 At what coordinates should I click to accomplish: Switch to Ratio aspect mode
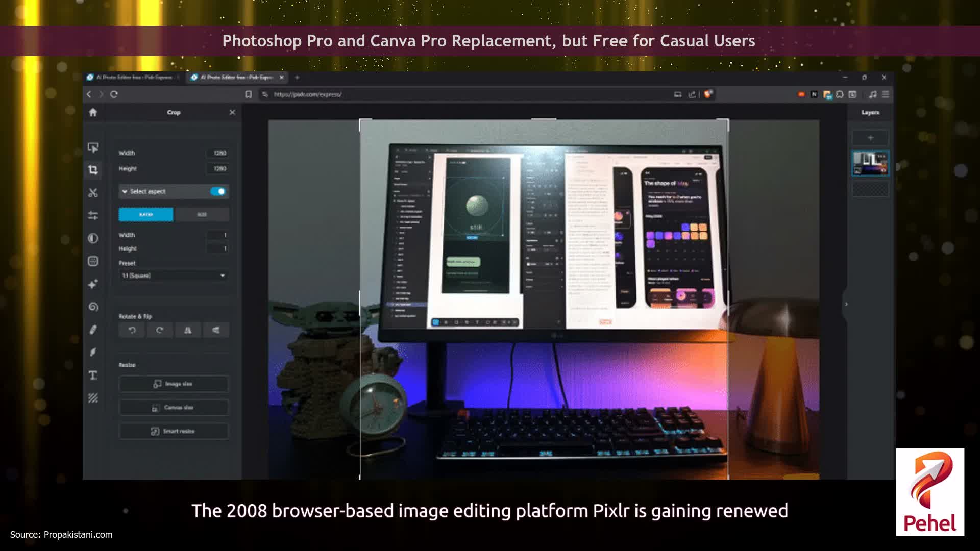[146, 215]
